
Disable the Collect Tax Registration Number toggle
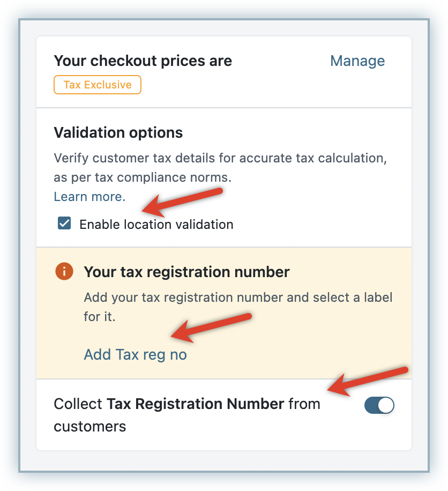[379, 405]
